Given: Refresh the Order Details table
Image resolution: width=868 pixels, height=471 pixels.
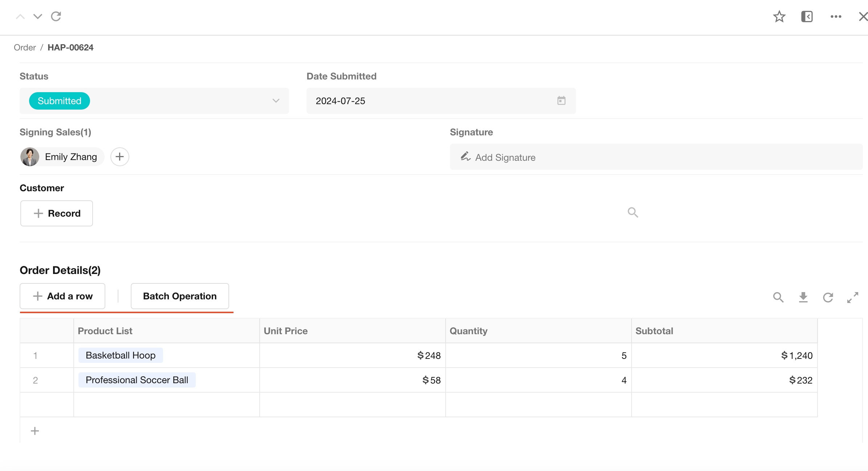Looking at the screenshot, I should [828, 297].
